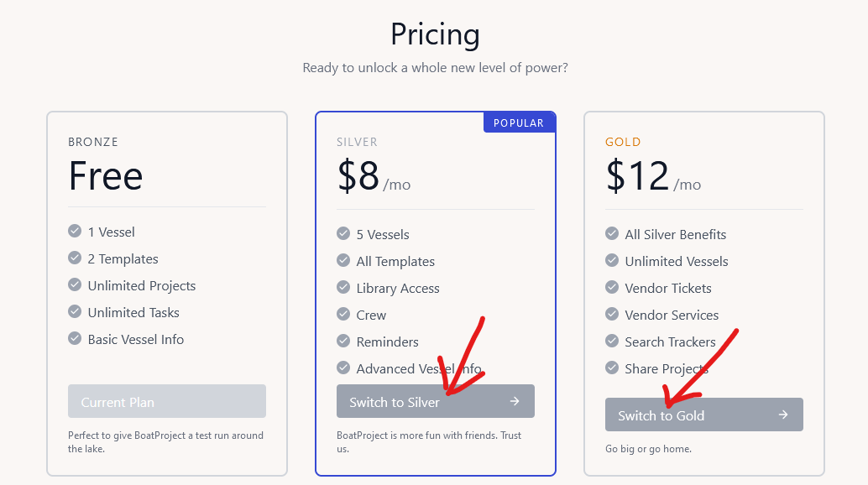Click the GOLD plan label
868x485 pixels.
tap(623, 142)
